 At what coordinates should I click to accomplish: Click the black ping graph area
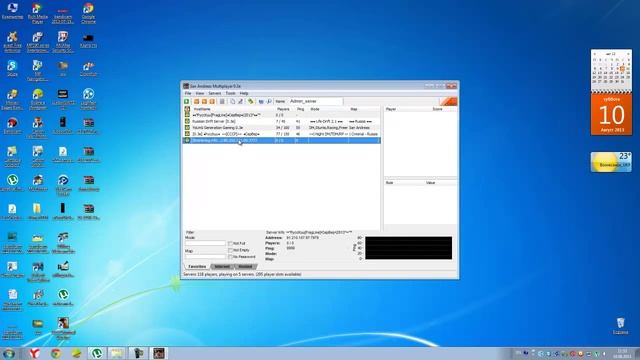[x=409, y=248]
